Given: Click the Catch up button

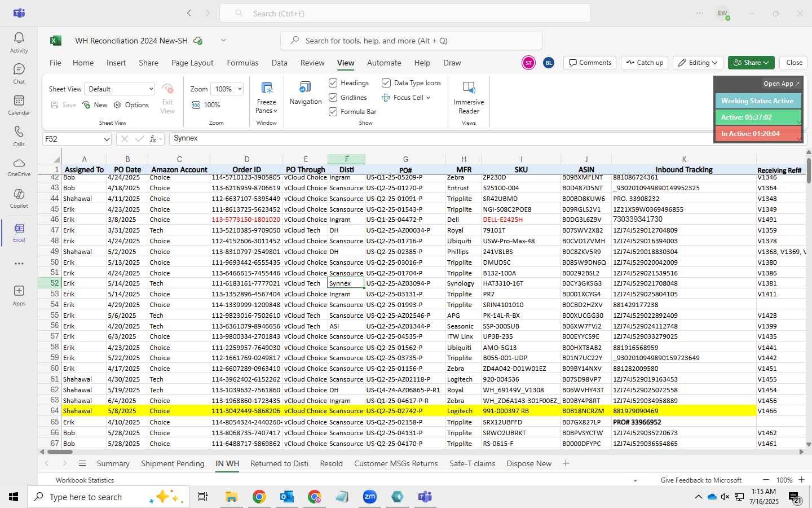Looking at the screenshot, I should coord(645,63).
